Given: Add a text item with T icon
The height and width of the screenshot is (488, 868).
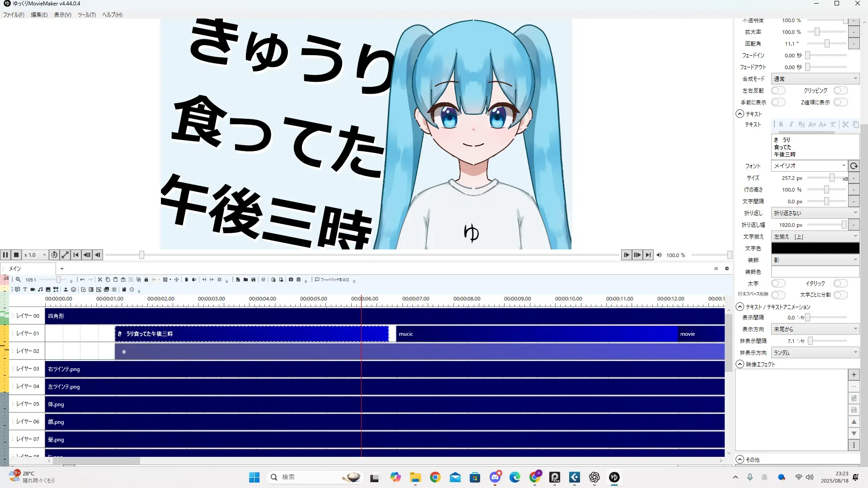Looking at the screenshot, I should 25,290.
